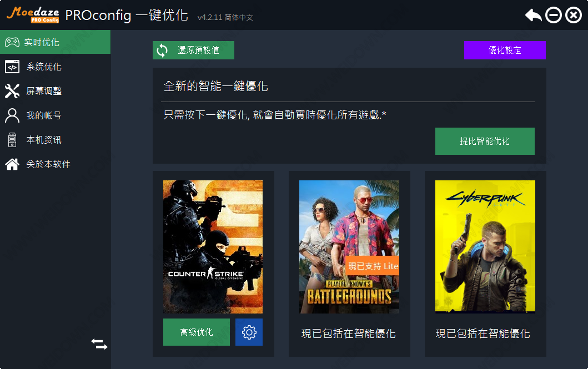The image size is (588, 369).
Task: Click the circular refresh arrows icon
Action: (162, 50)
